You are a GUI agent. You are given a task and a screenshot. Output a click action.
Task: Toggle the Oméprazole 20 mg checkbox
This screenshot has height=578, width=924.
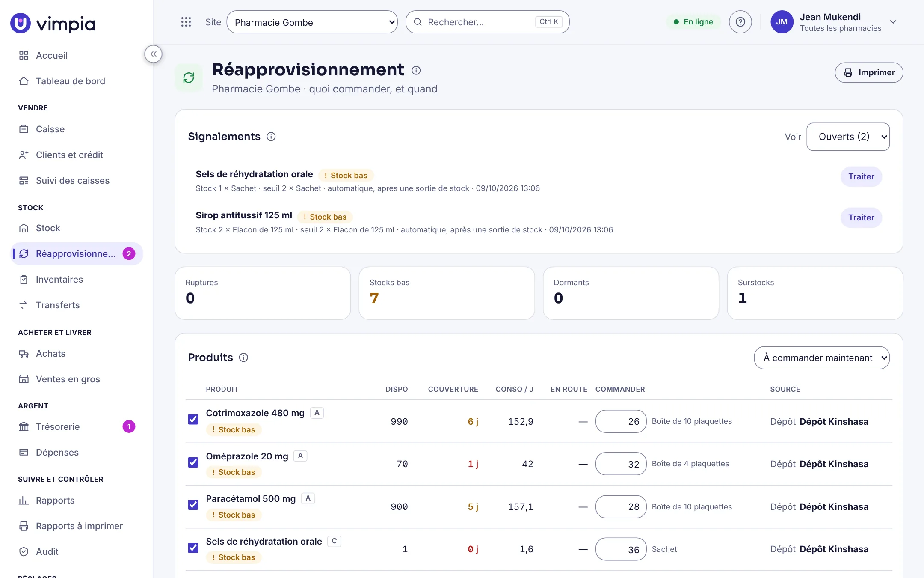point(193,462)
